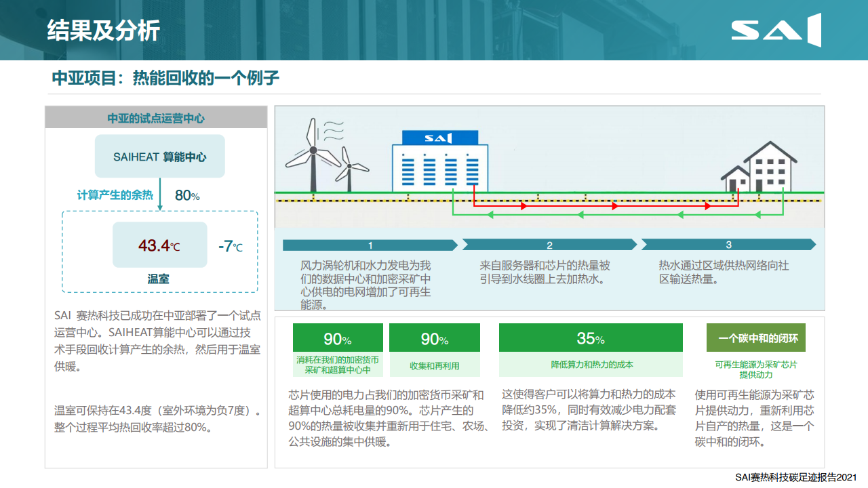This screenshot has height=488, width=868.
Task: Click the -7℃ outdoor temperature value
Action: tap(231, 246)
